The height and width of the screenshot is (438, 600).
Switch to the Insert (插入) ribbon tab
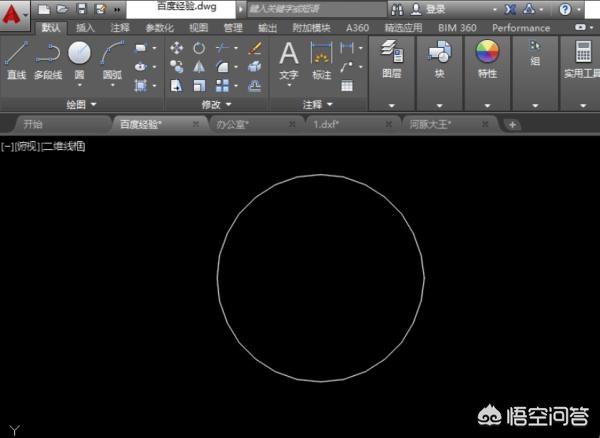point(86,28)
